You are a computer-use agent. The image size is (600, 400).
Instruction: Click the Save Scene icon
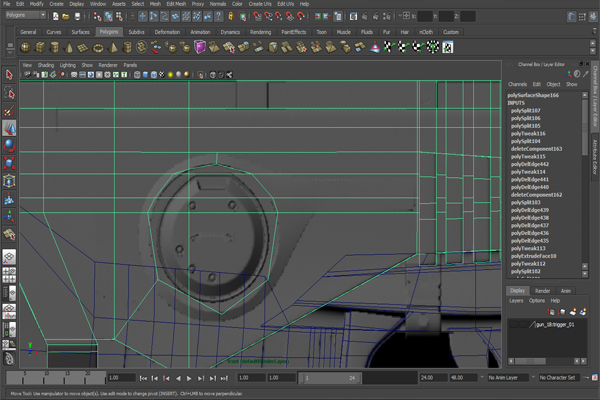[x=77, y=16]
